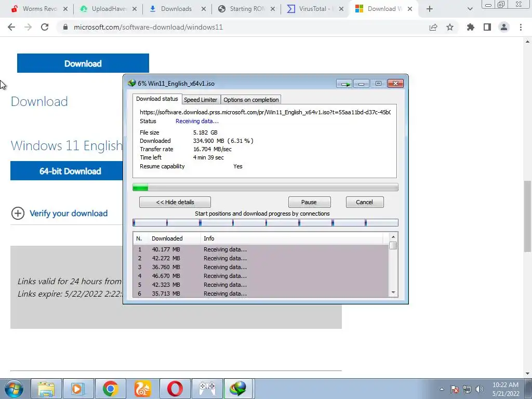This screenshot has width=532, height=399.
Task: Go back with Chrome's back arrow
Action: pos(11,27)
